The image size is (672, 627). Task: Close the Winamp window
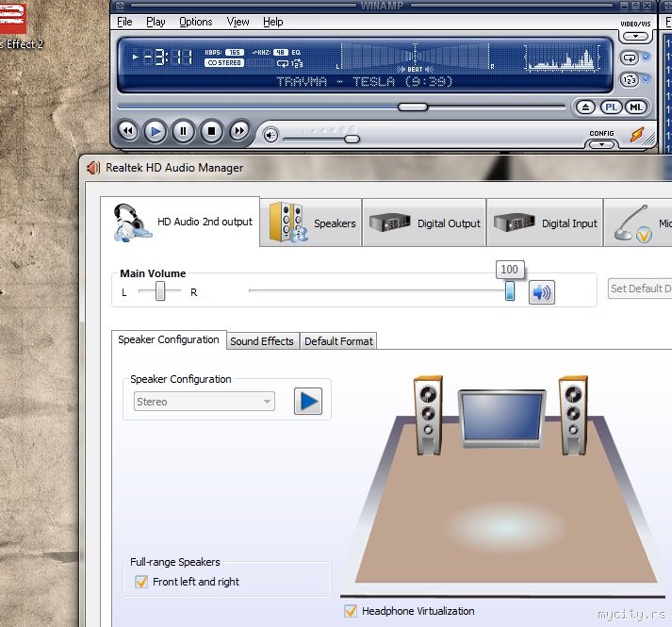pyautogui.click(x=647, y=6)
